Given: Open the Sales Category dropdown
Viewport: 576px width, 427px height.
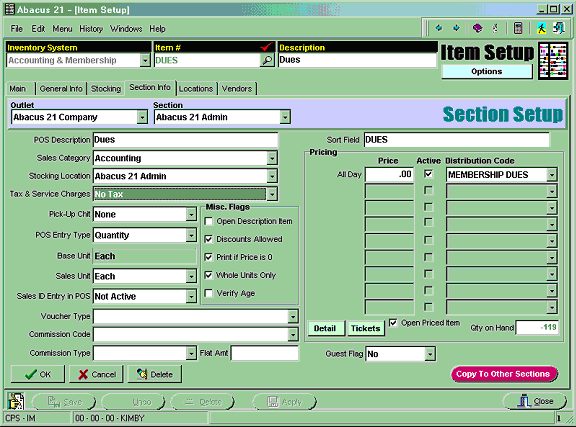Looking at the screenshot, I should (272, 158).
